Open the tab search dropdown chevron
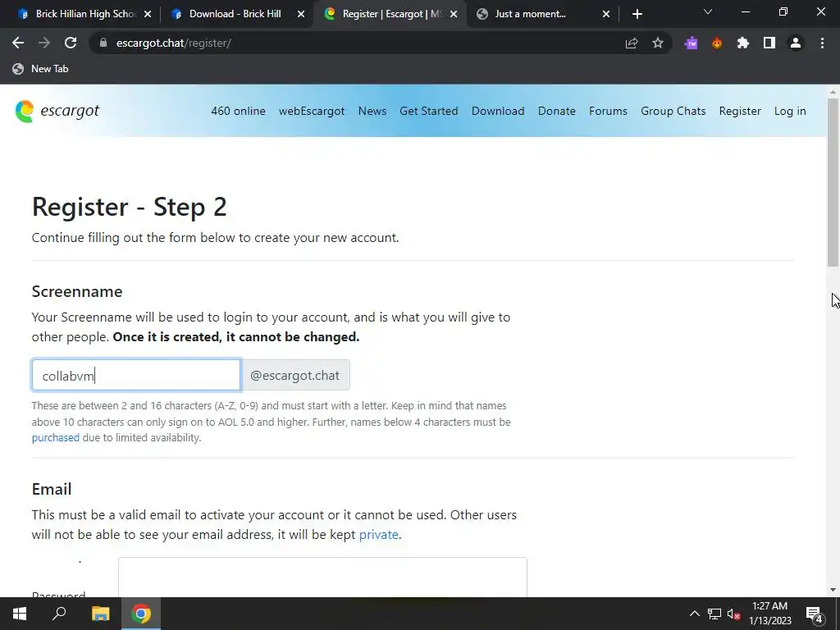 pos(708,11)
